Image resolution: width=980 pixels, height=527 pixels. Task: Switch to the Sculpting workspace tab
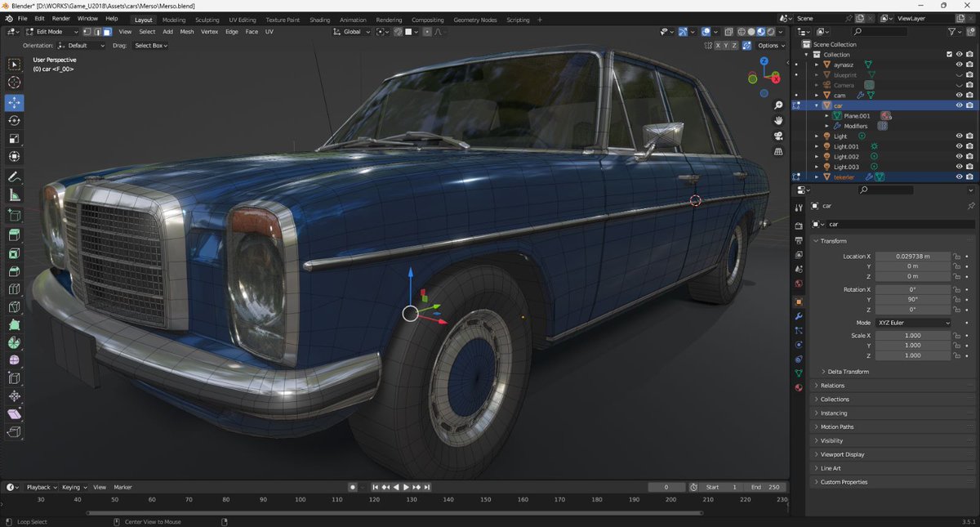tap(207, 20)
